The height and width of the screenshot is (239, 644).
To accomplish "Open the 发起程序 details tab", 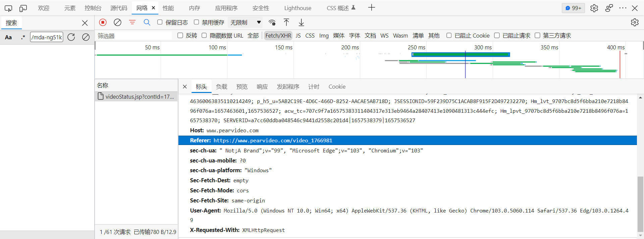I will pyautogui.click(x=288, y=87).
